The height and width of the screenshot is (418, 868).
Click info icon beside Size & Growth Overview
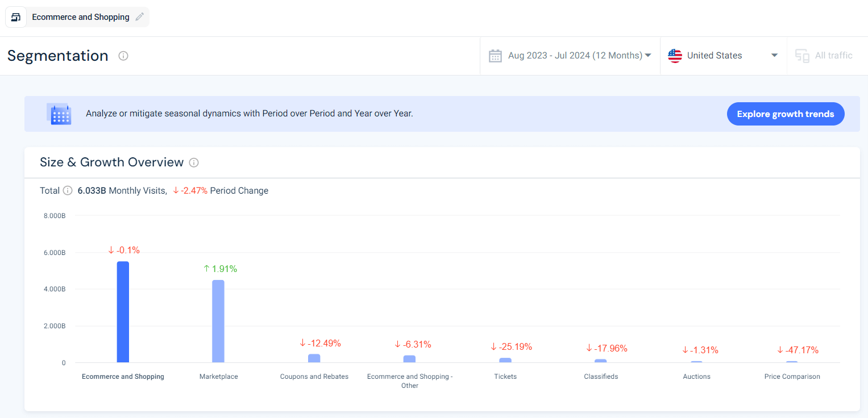(194, 162)
